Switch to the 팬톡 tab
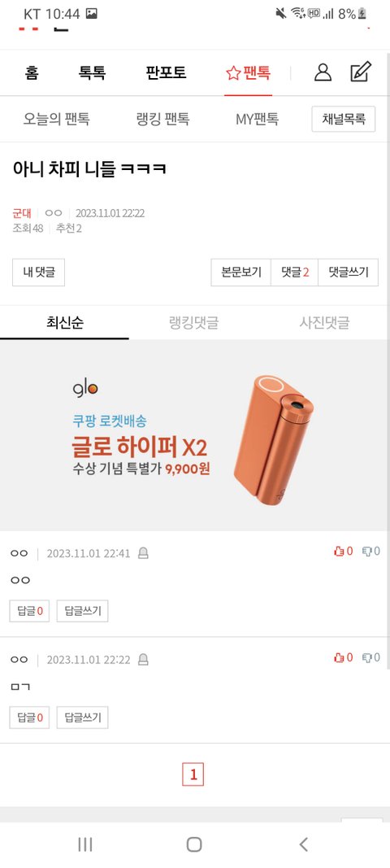The image size is (390, 868). (x=249, y=72)
